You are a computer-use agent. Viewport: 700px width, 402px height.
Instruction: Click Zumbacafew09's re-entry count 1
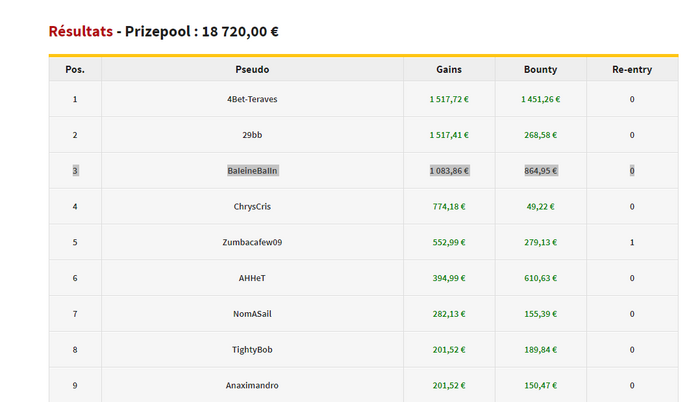click(632, 242)
